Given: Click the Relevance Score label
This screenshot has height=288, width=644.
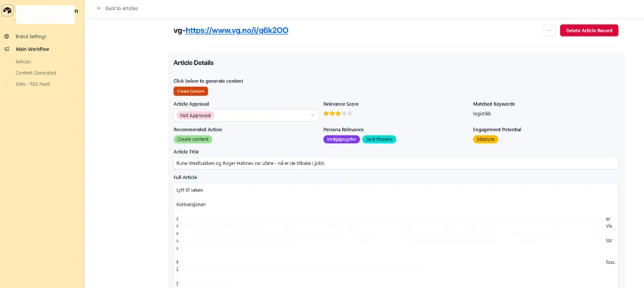Looking at the screenshot, I should (341, 104).
